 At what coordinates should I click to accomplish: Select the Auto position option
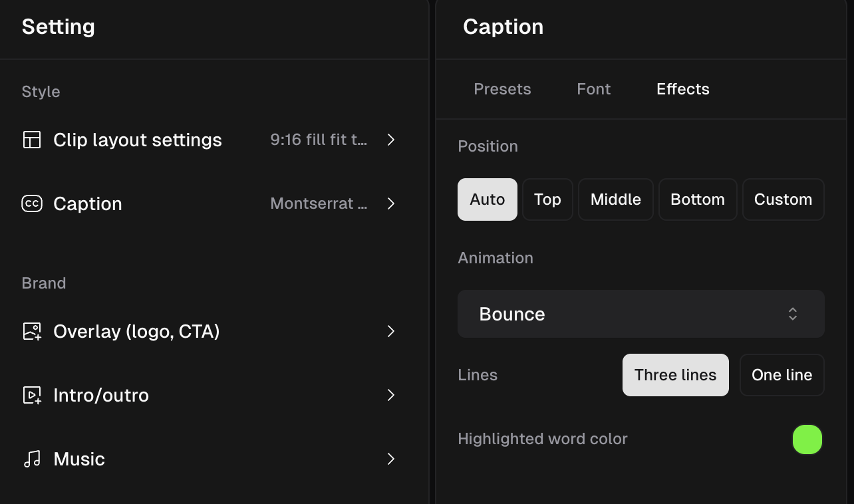pyautogui.click(x=487, y=199)
